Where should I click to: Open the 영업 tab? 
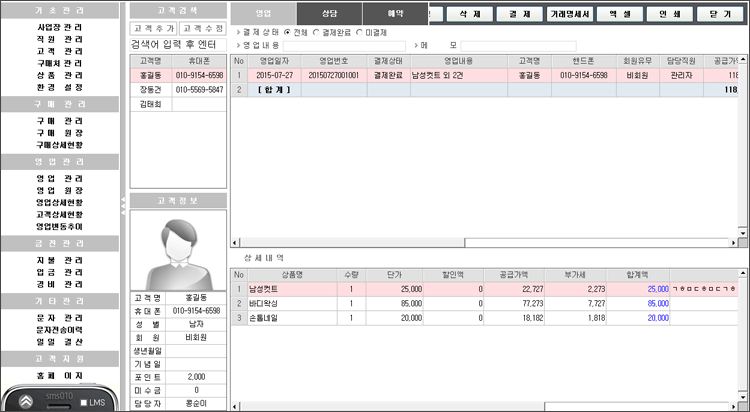(x=263, y=15)
